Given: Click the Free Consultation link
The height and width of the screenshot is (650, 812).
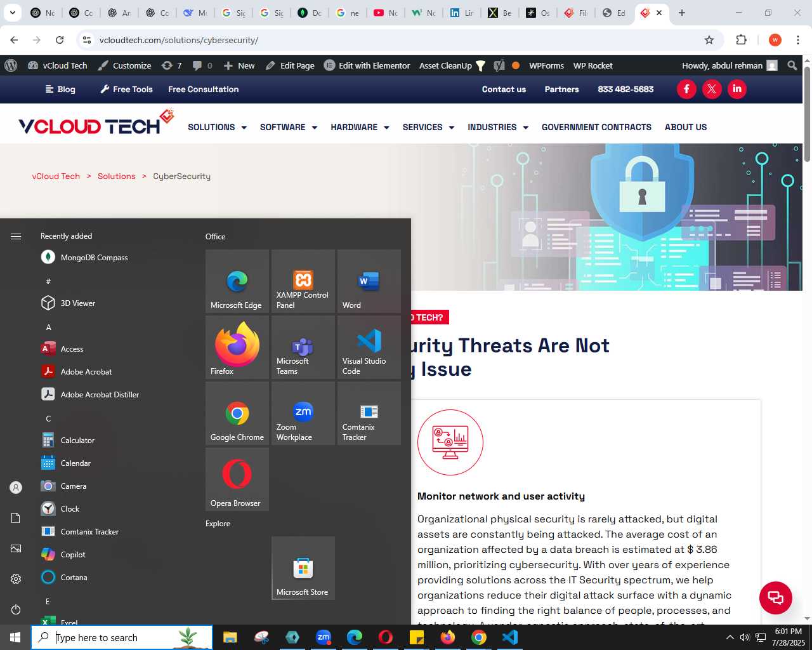Looking at the screenshot, I should tap(203, 89).
